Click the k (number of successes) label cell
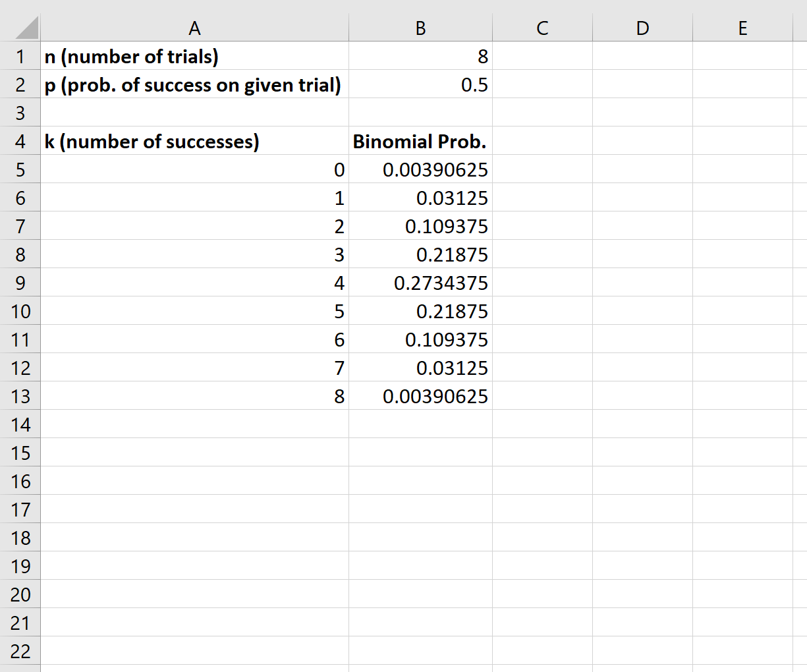Screen dimensions: 807x672 (195, 141)
